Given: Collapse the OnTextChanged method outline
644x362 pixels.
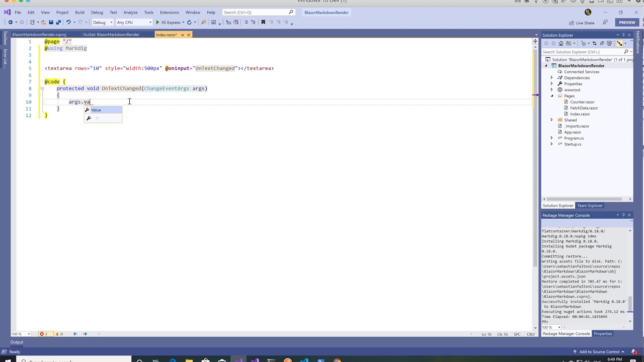Looking at the screenshot, I should coord(42,88).
